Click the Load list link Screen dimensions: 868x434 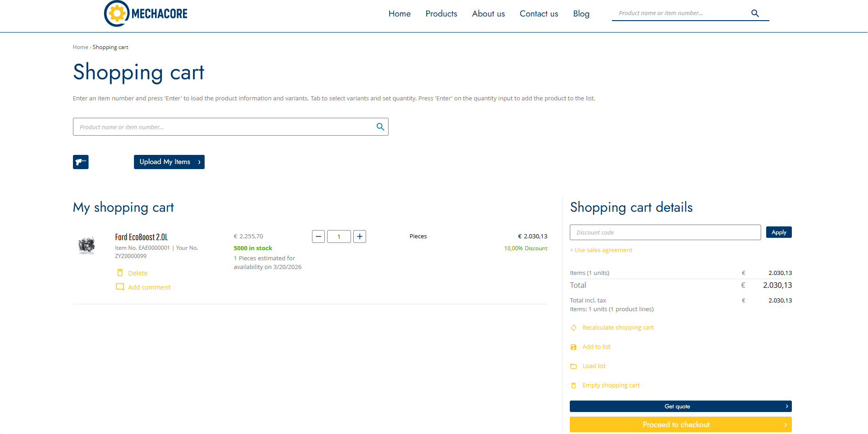pos(594,366)
